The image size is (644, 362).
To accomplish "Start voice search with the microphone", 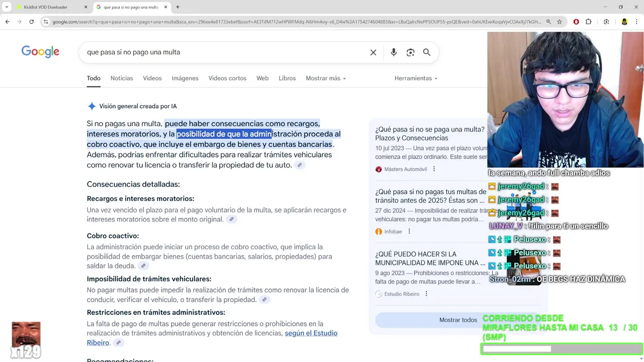I will 393,52.
